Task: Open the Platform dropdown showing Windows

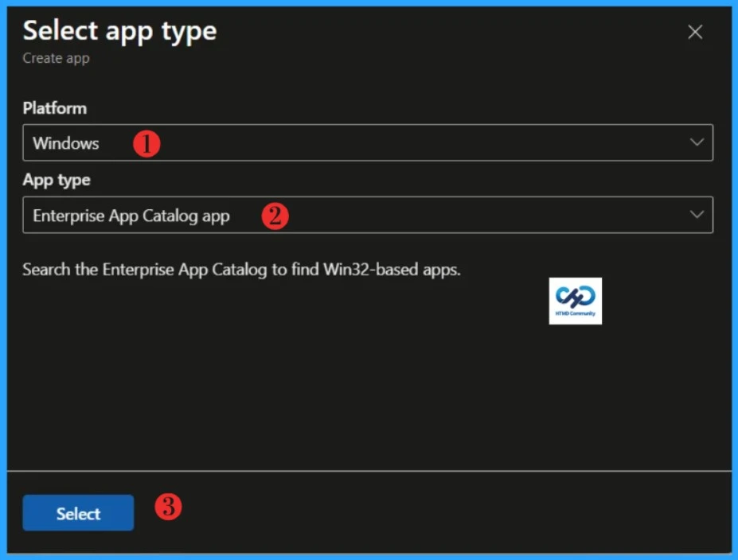Action: click(368, 142)
